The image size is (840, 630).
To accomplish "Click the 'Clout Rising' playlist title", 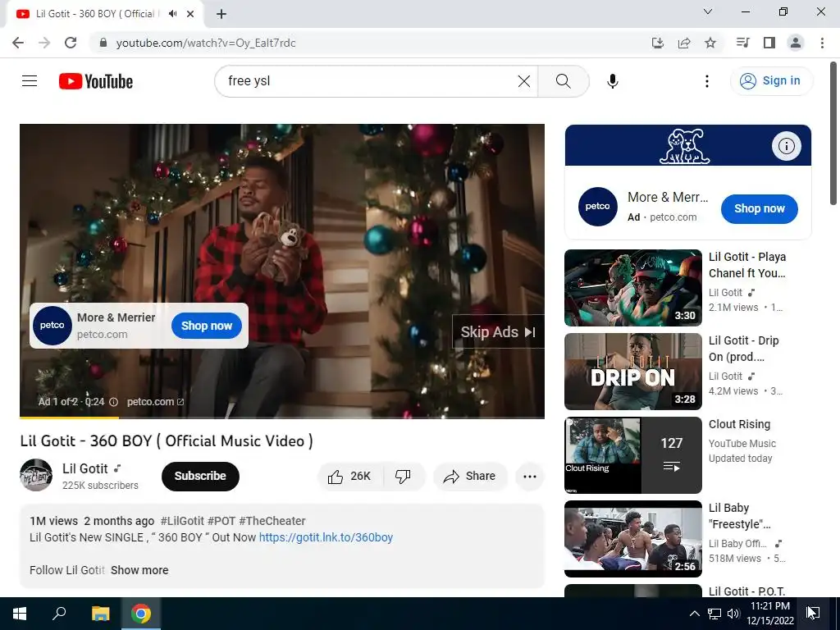I will pos(739,424).
